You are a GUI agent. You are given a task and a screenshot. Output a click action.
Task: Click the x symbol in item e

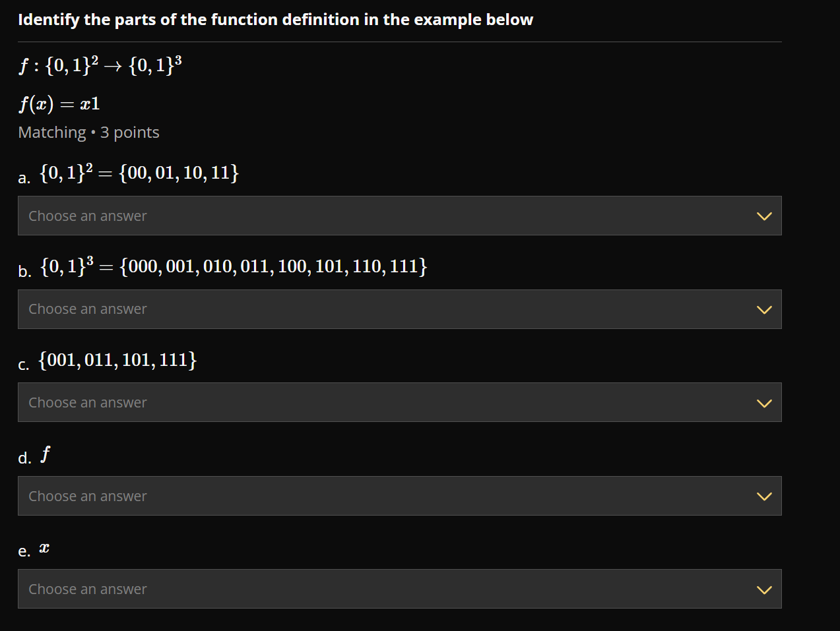pyautogui.click(x=44, y=546)
